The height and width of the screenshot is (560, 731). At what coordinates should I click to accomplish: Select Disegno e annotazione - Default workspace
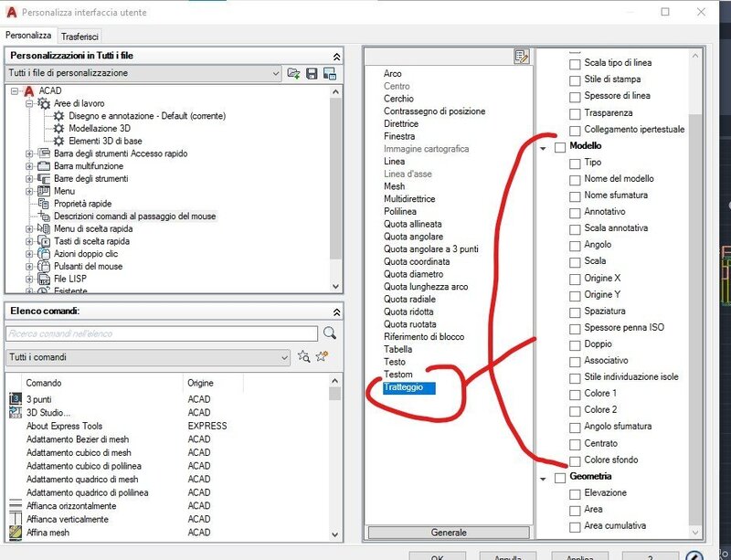147,116
